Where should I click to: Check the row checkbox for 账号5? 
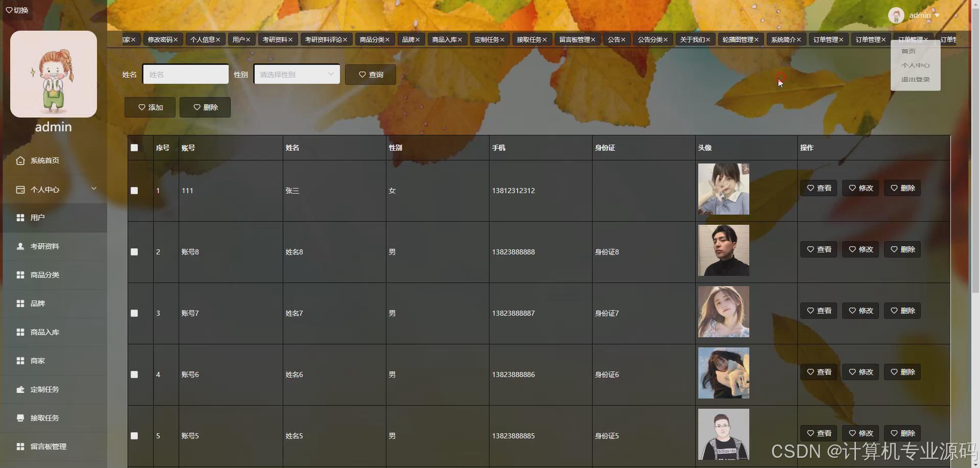tap(134, 436)
